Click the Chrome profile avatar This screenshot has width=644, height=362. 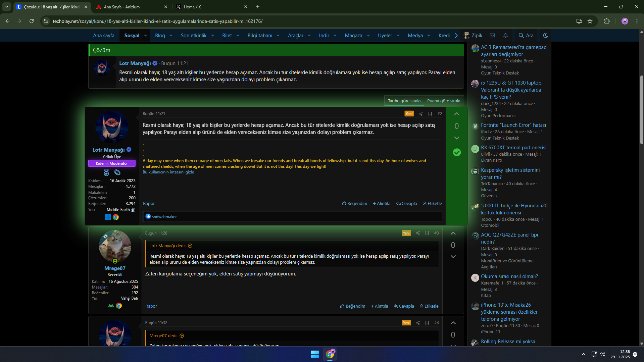(x=625, y=21)
